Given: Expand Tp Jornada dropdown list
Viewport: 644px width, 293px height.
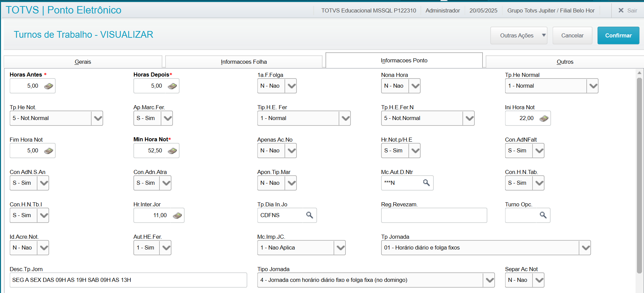Looking at the screenshot, I should click(585, 248).
